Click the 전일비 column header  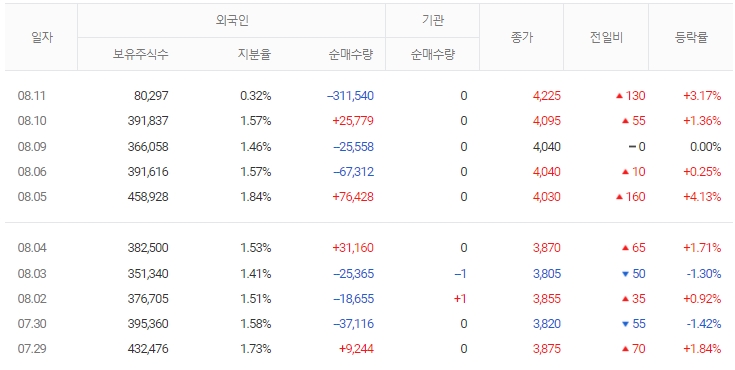pos(606,37)
